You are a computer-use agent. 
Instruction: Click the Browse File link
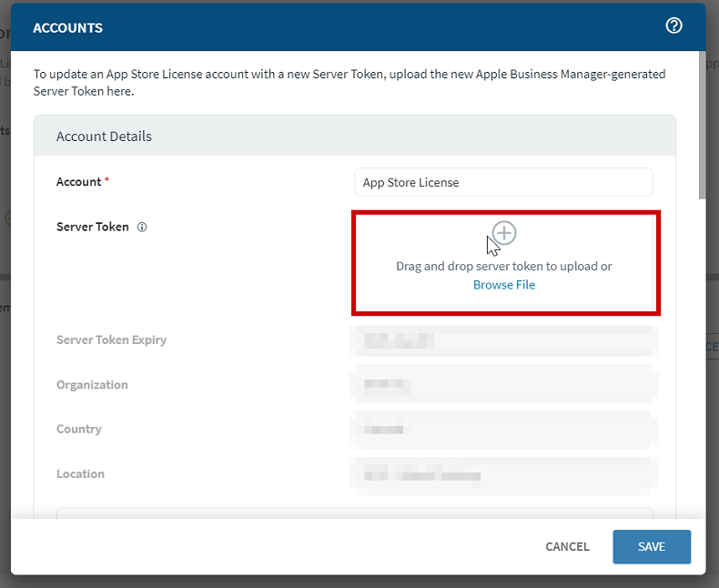click(504, 285)
